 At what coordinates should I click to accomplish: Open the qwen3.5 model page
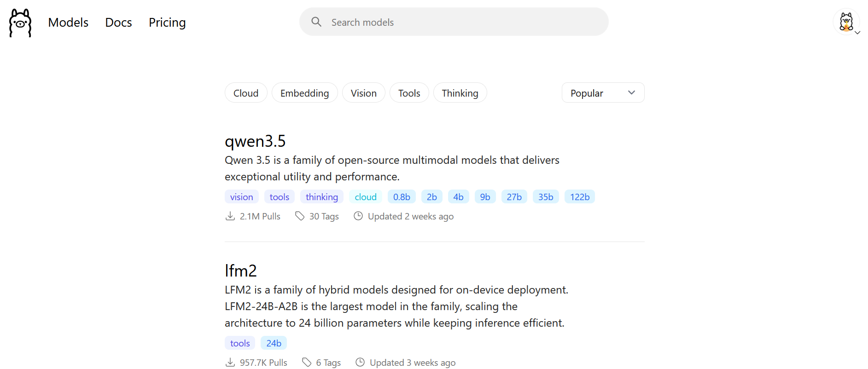(x=255, y=141)
